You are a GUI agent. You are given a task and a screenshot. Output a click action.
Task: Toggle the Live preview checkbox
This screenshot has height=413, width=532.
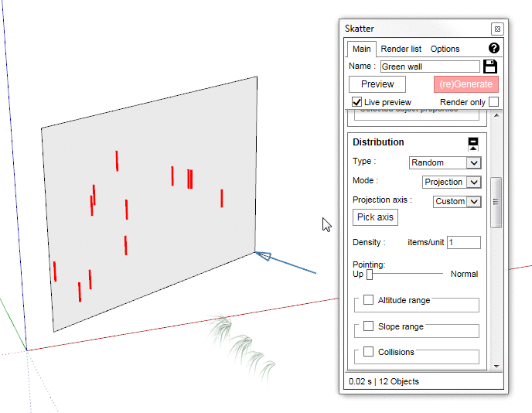tap(357, 102)
